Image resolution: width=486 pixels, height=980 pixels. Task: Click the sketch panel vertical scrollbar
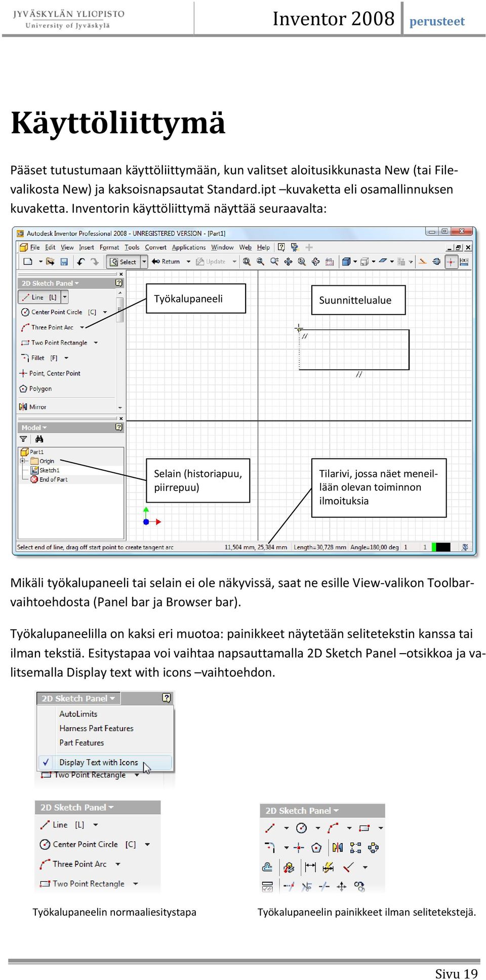pyautogui.click(x=120, y=350)
